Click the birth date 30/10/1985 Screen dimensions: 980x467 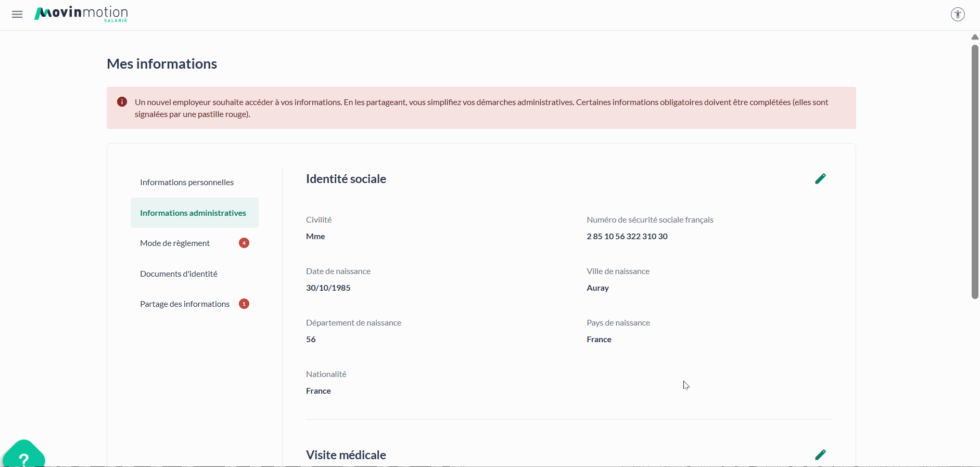click(x=328, y=288)
